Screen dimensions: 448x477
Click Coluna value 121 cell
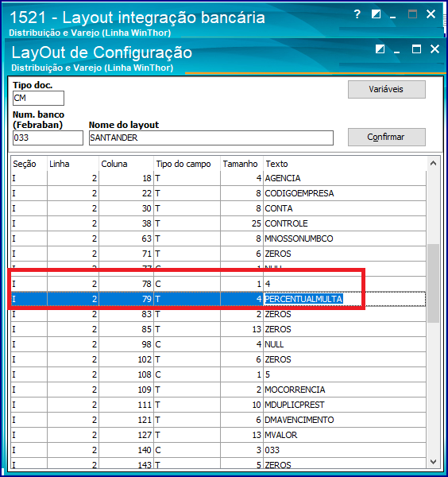point(126,420)
